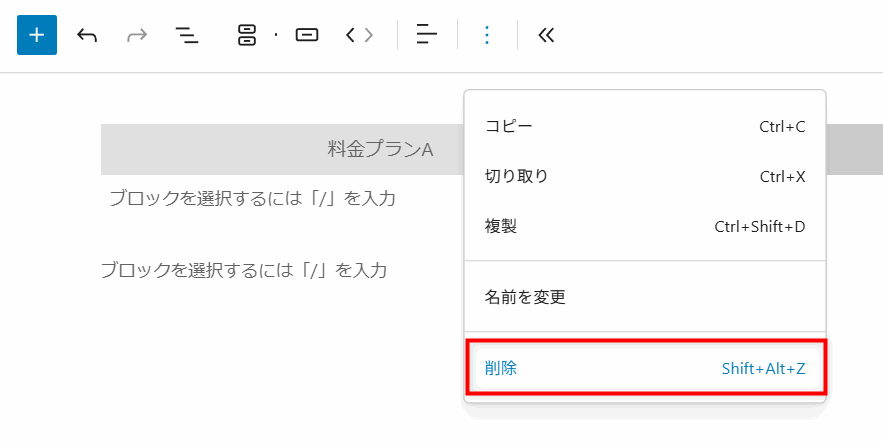The height and width of the screenshot is (445, 883).
Task: Open the alignment options in the toolbar
Action: pyautogui.click(x=427, y=35)
